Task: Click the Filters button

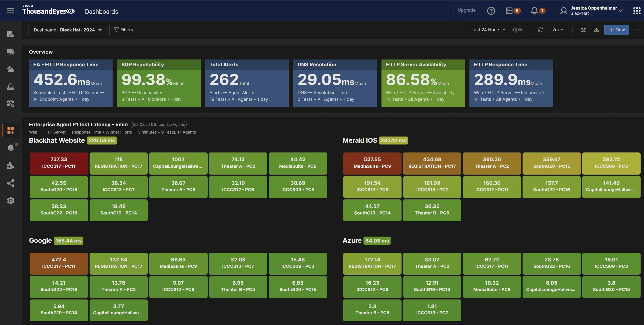Action: click(x=123, y=30)
